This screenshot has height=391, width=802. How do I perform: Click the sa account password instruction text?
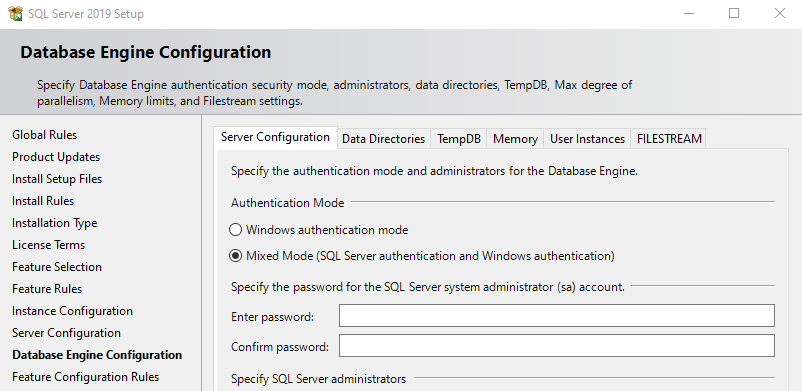coord(428,287)
